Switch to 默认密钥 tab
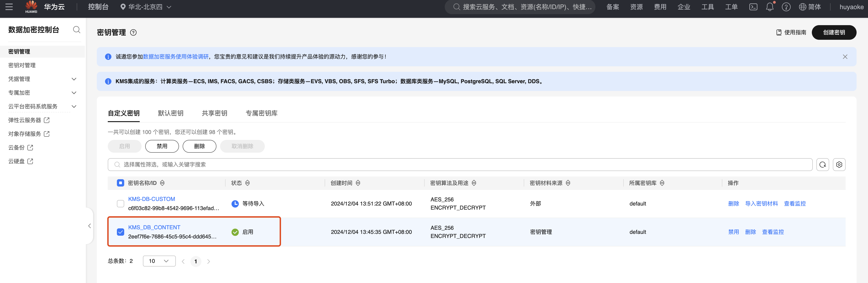The width and height of the screenshot is (868, 283). click(171, 113)
